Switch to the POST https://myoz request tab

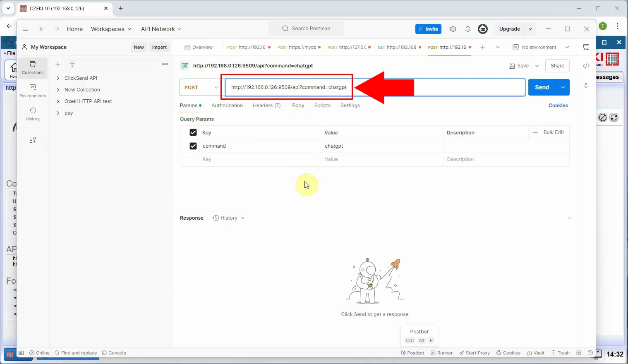coord(299,47)
